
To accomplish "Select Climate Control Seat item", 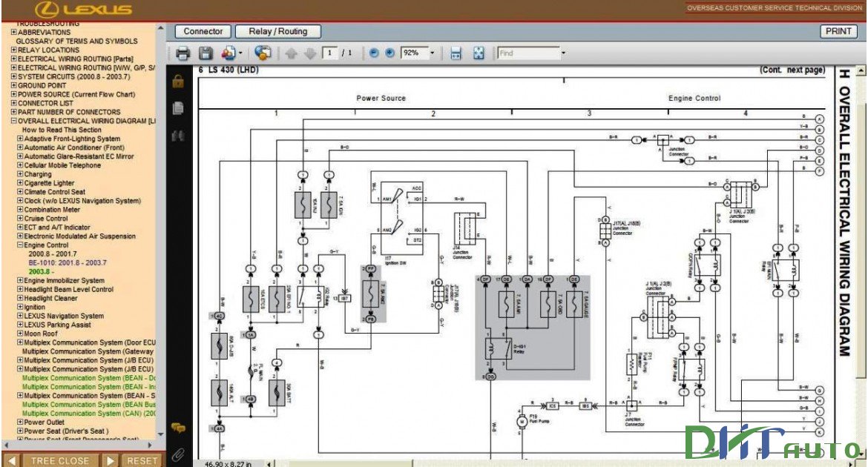I will click(x=55, y=191).
